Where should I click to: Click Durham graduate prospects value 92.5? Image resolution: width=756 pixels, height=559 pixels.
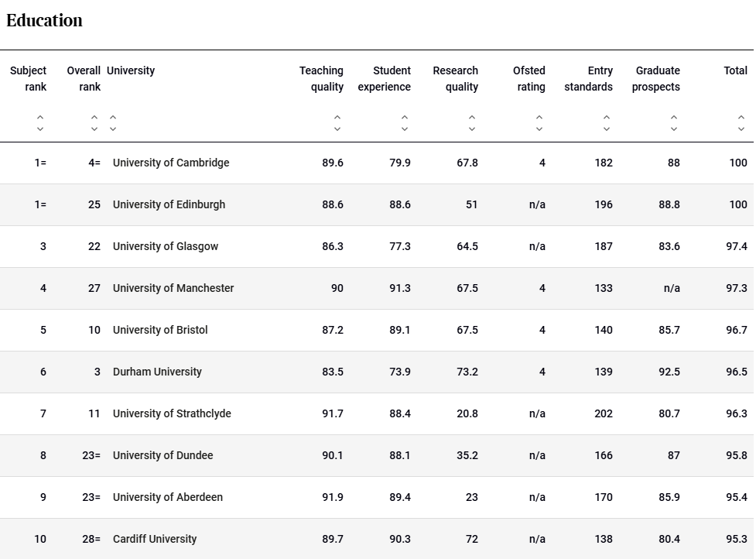tap(669, 372)
